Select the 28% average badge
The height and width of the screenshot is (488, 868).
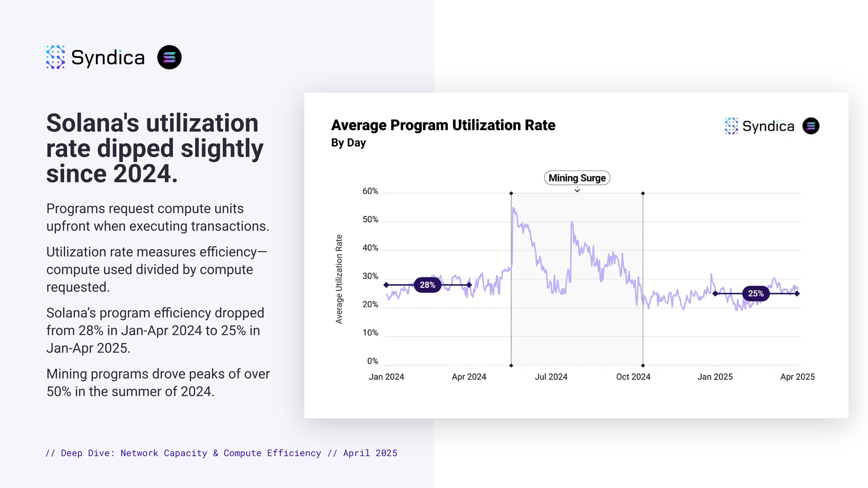[427, 285]
